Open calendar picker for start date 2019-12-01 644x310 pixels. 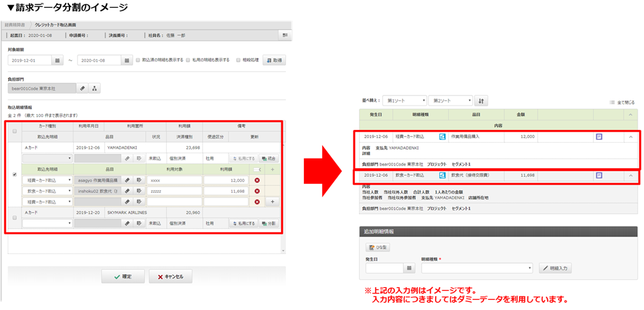tap(57, 60)
